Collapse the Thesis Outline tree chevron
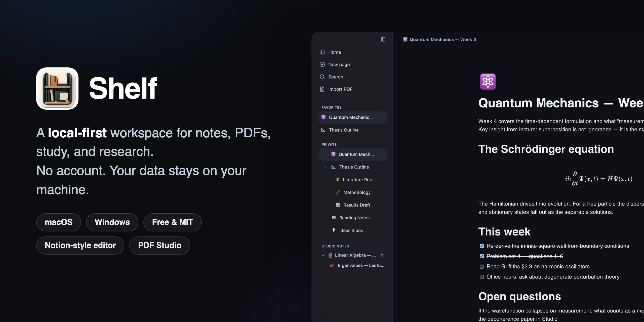644x322 pixels. 326,167
